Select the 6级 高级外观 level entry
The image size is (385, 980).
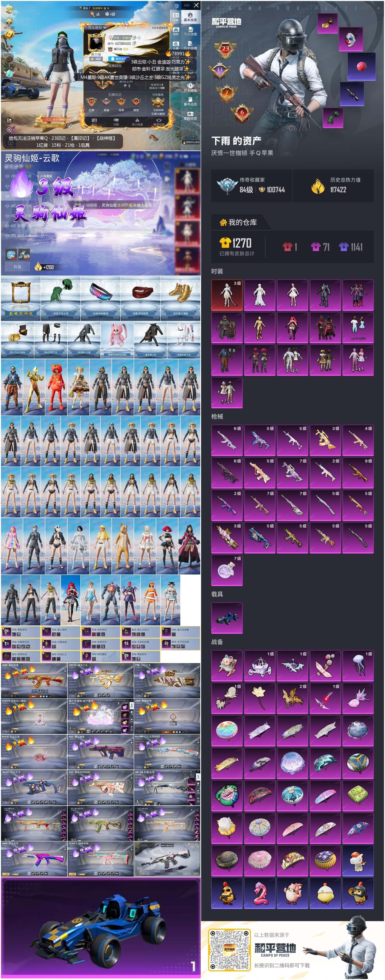click(21, 226)
